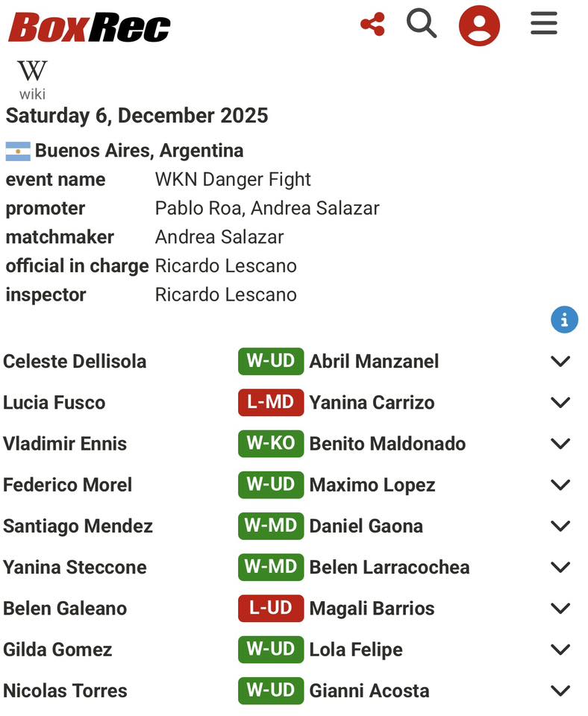The width and height of the screenshot is (588, 716).
Task: Click the W-KO result badge
Action: click(x=271, y=444)
